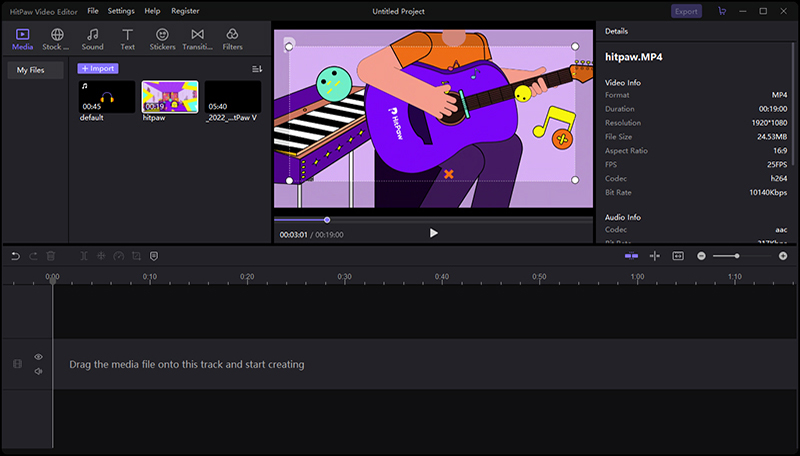Click the Import button

[x=98, y=68]
